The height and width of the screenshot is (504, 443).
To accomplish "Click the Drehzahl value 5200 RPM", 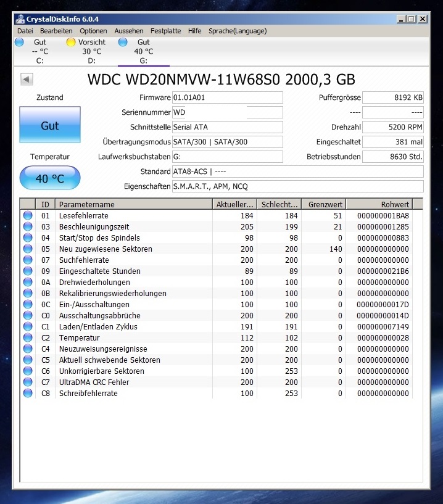I will click(x=393, y=127).
